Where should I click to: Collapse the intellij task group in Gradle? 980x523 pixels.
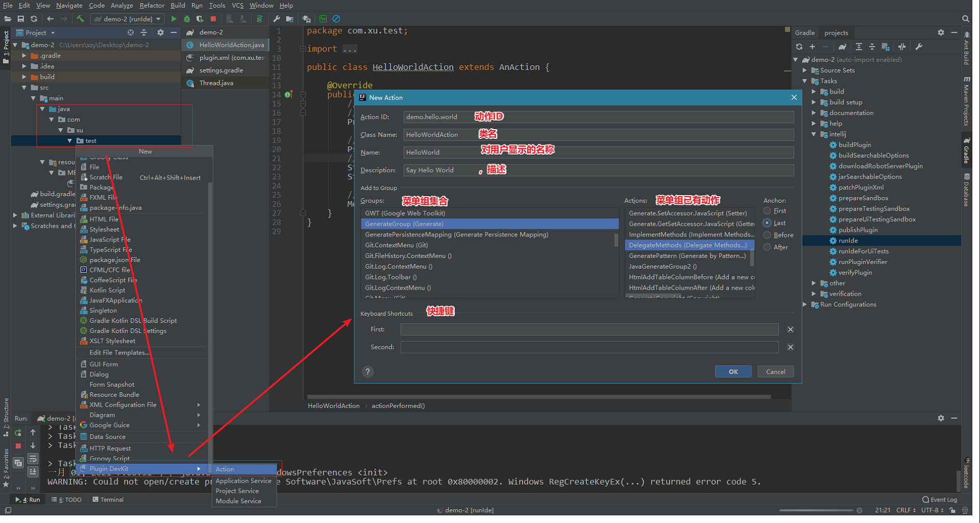point(814,134)
